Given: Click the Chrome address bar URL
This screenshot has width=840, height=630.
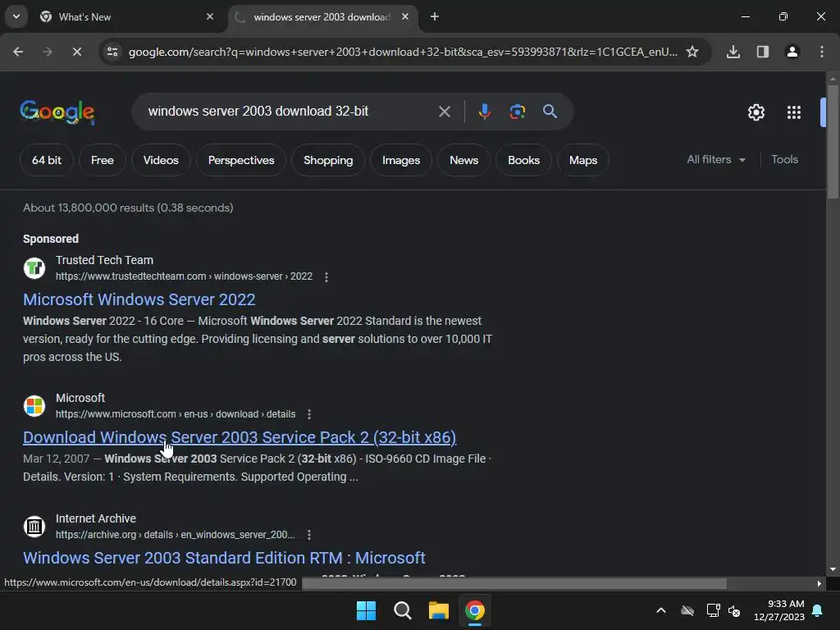Looking at the screenshot, I should (x=403, y=52).
